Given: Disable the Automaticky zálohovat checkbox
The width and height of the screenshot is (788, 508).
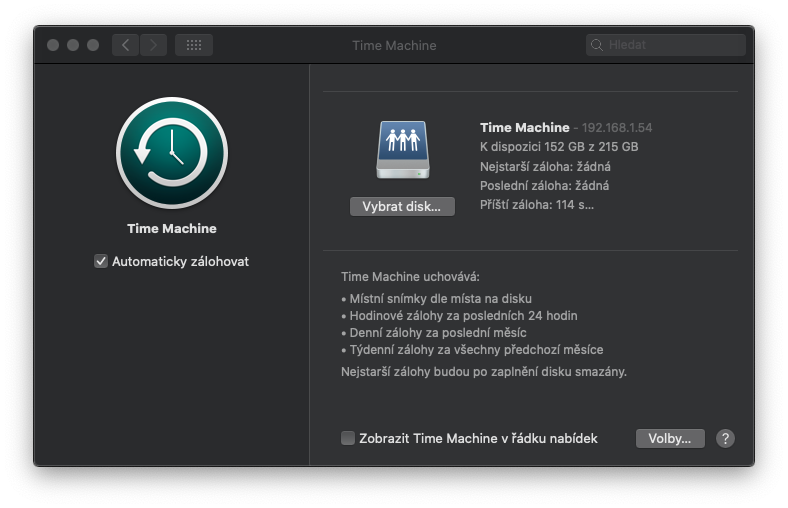Looking at the screenshot, I should point(101,261).
